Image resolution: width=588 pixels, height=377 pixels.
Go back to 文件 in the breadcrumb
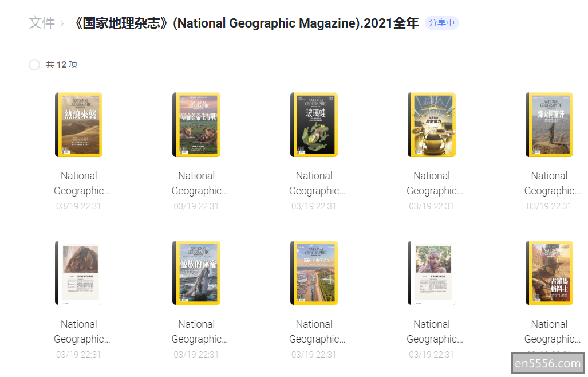[x=42, y=23]
